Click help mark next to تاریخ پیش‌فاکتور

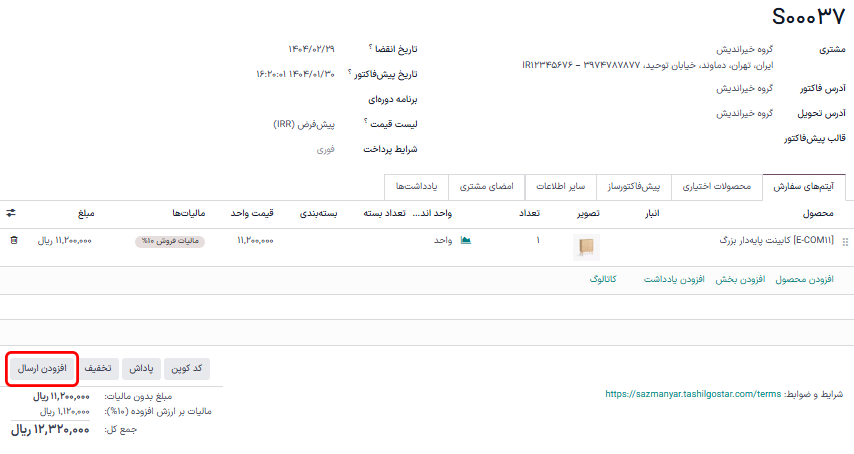[349, 72]
